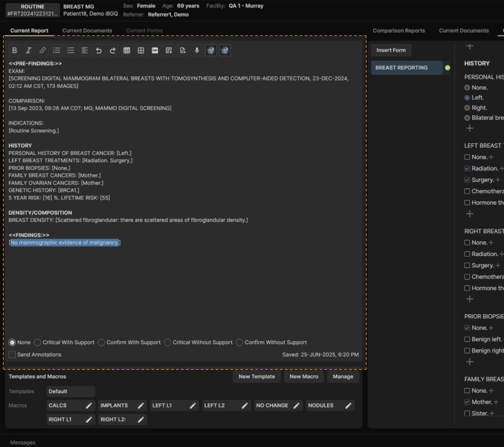The width and height of the screenshot is (504, 447).
Task: Click the PDF export icon
Action: 155,50
